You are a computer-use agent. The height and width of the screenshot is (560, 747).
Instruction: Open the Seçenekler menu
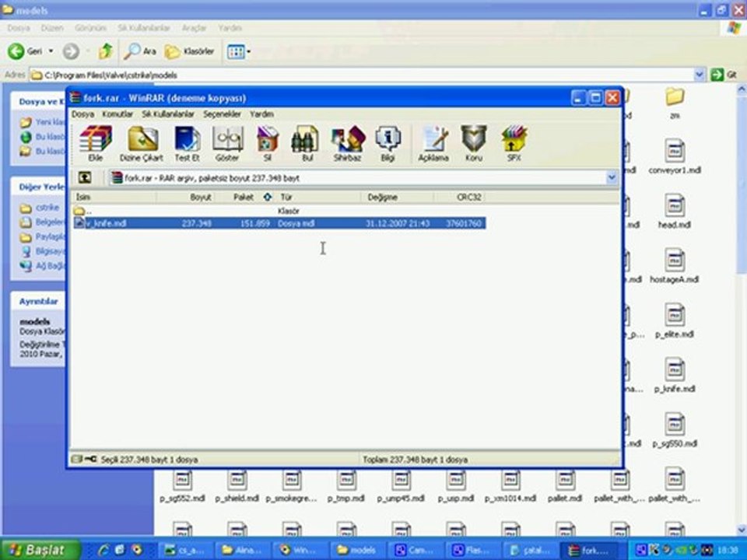(x=222, y=114)
